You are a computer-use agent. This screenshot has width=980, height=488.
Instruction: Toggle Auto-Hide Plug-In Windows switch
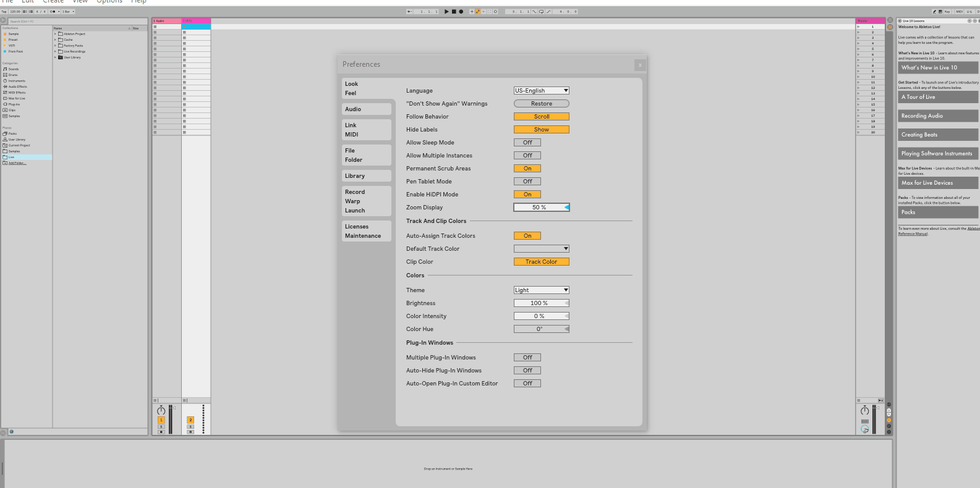(527, 371)
